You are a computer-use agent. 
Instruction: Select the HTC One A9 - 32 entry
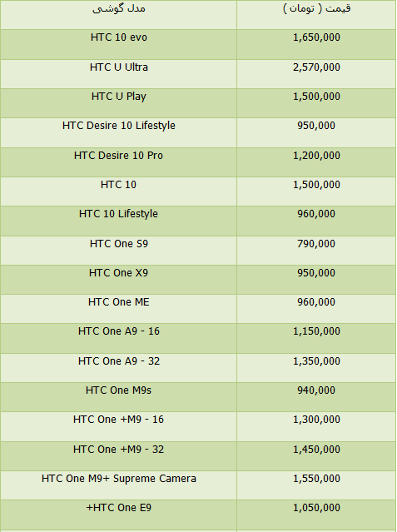coord(119,361)
